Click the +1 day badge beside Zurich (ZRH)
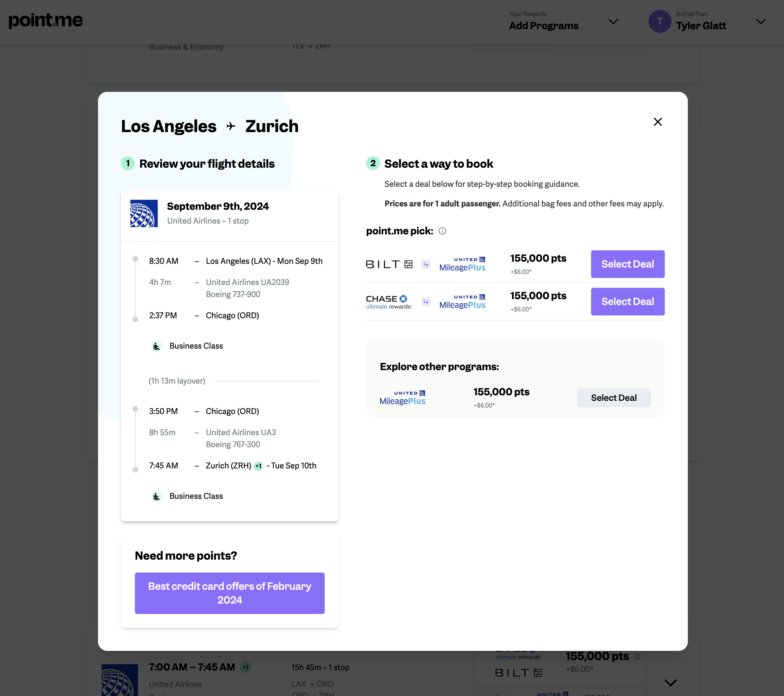784x696 pixels. click(x=259, y=466)
